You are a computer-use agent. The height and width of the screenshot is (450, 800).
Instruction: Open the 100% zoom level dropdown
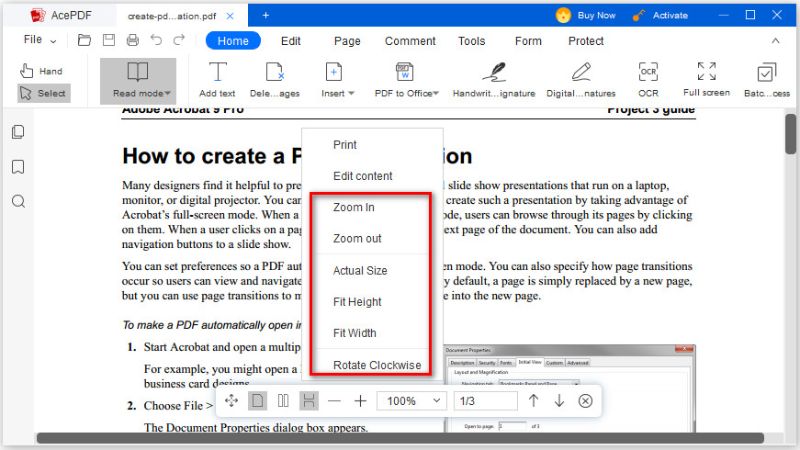coord(412,401)
